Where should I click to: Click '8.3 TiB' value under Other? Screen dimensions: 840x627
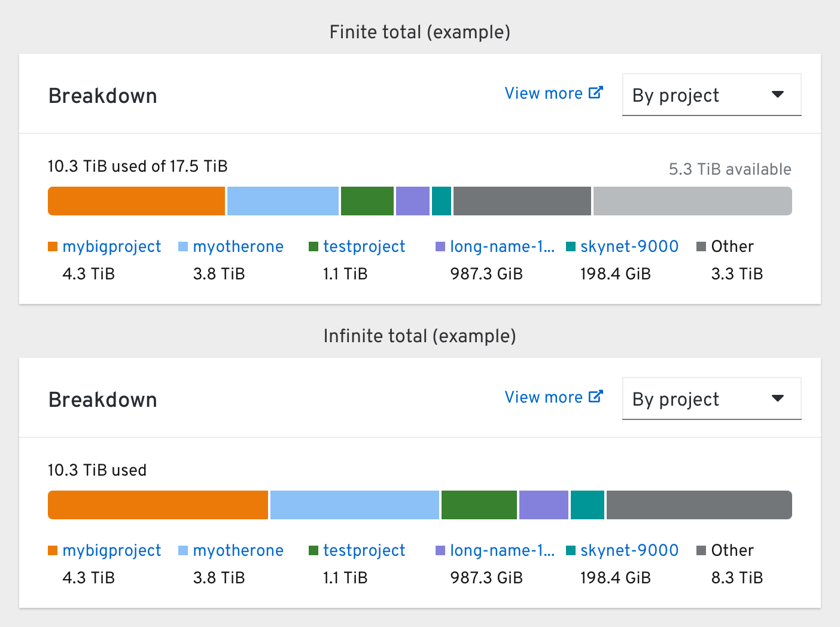737,578
